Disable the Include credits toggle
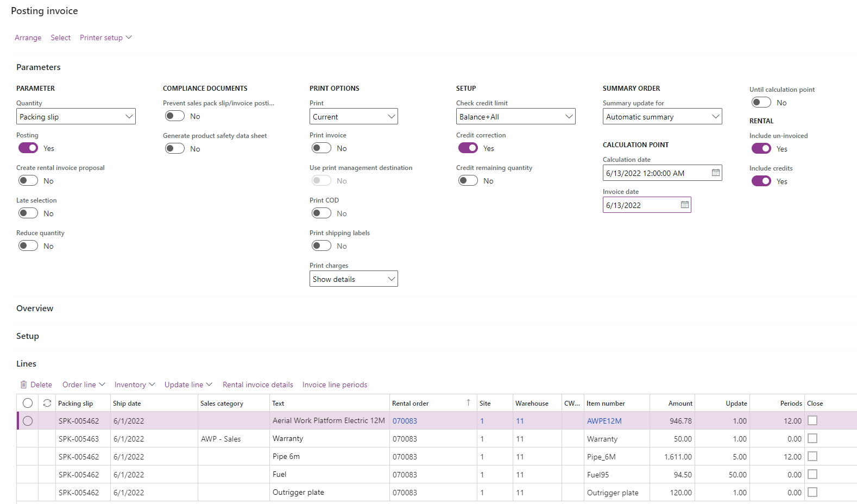The image size is (857, 504). click(761, 181)
